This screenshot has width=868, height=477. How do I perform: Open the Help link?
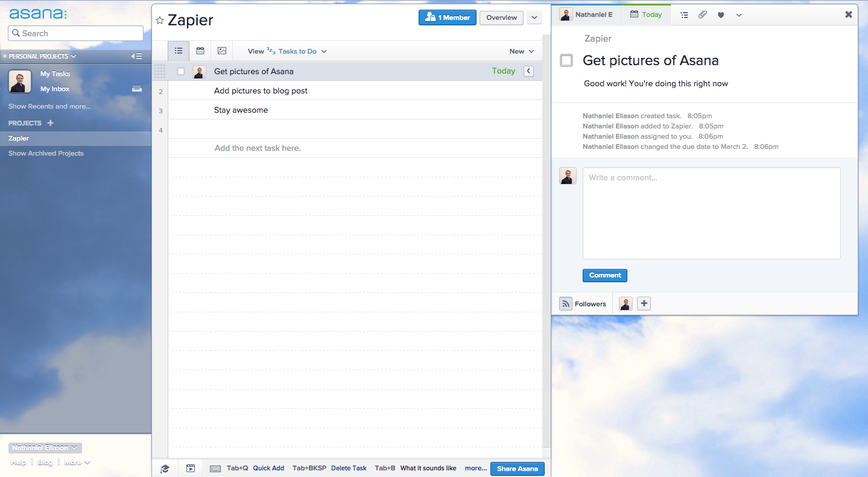(x=19, y=463)
